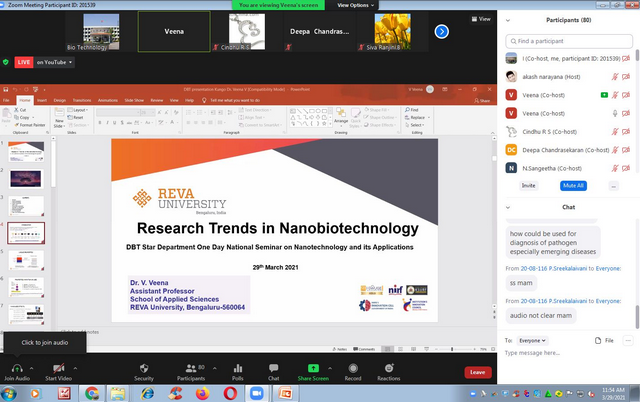Toggle akash narayana's muted microphone icon
The image size is (640, 402).
tap(615, 77)
